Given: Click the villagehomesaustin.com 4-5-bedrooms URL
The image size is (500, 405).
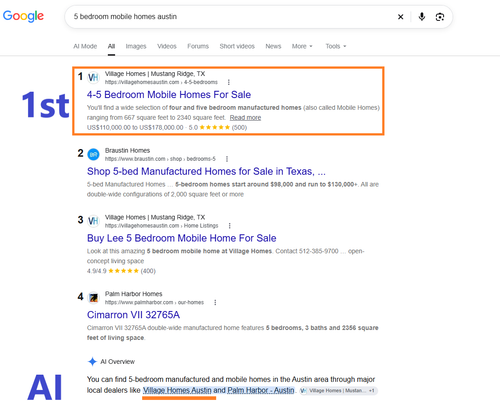Looking at the screenshot, I should (161, 82).
